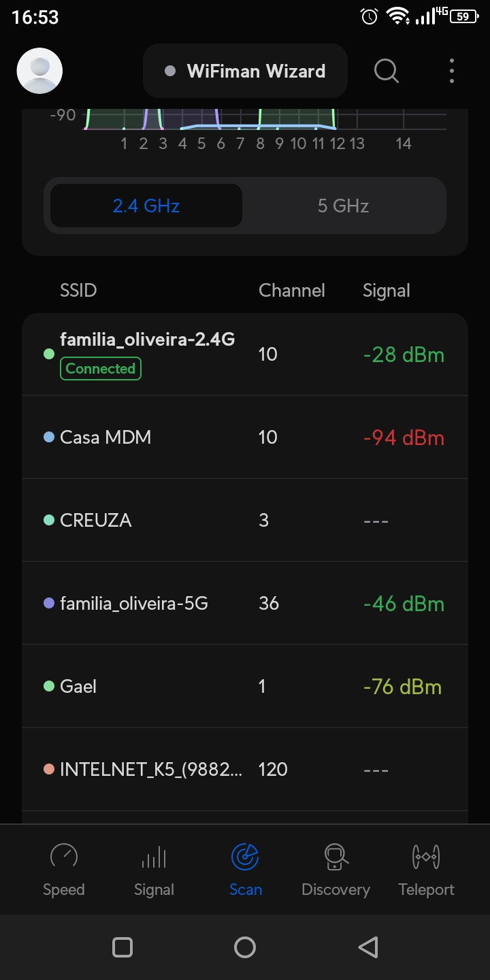
Task: Open the Gael network entry
Action: pos(245,686)
